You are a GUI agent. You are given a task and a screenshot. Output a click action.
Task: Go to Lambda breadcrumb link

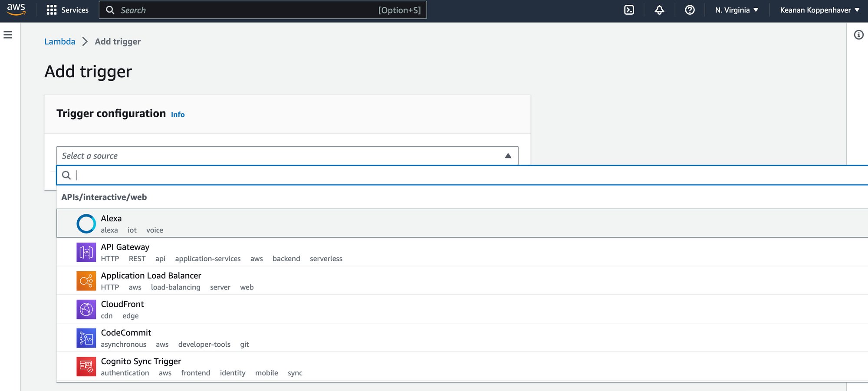click(x=59, y=42)
